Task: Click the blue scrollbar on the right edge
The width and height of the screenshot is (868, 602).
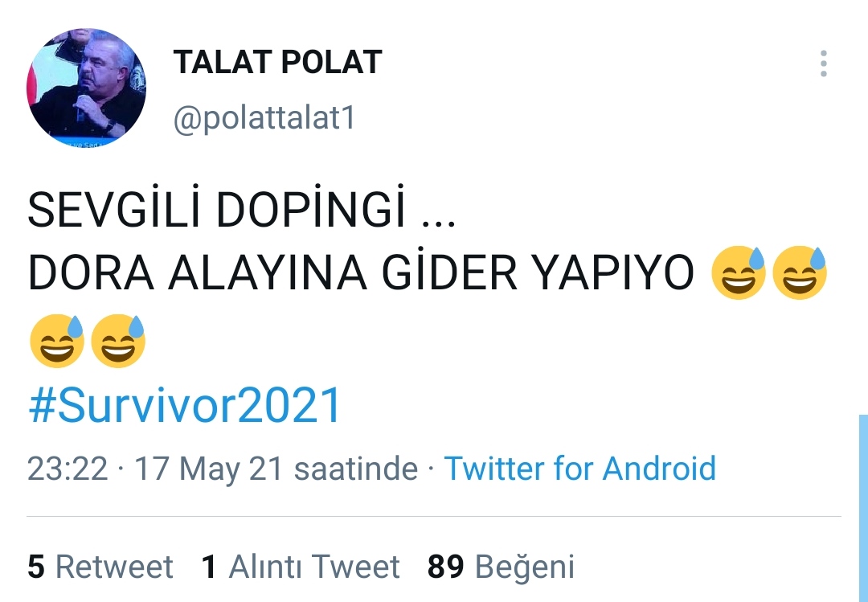Action: point(863,508)
